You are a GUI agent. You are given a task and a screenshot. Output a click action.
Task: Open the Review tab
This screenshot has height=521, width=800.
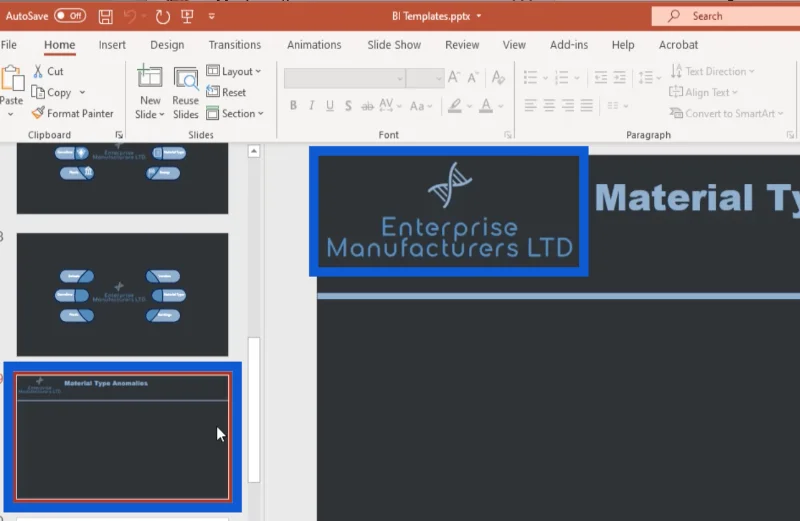[462, 45]
